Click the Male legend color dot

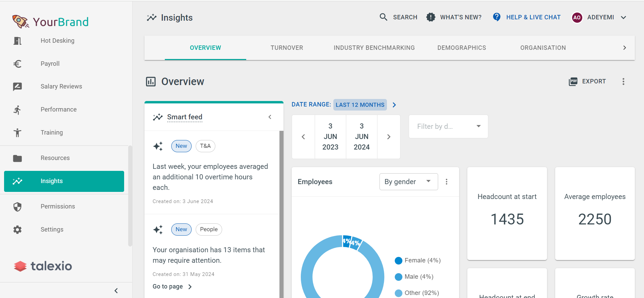tap(398, 277)
